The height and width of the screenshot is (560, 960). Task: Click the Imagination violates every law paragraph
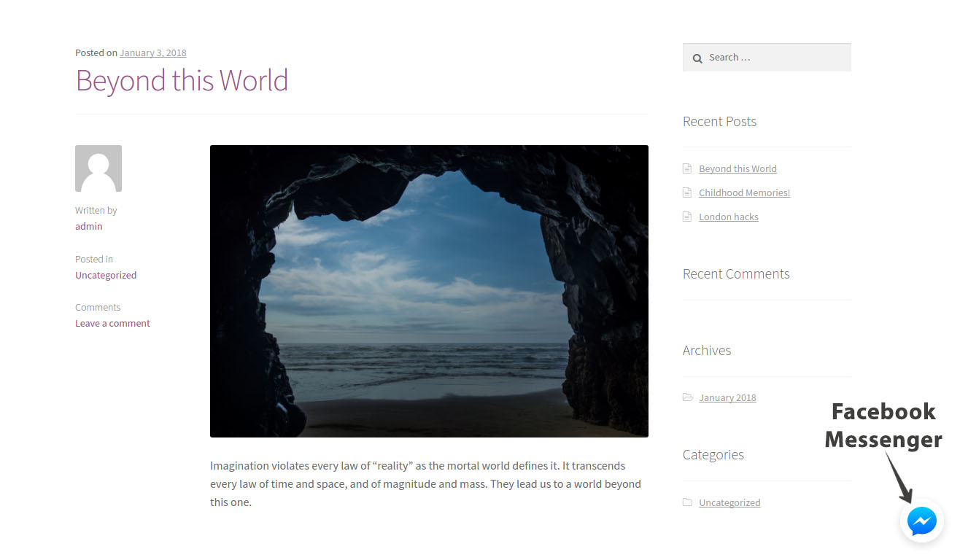coord(425,483)
